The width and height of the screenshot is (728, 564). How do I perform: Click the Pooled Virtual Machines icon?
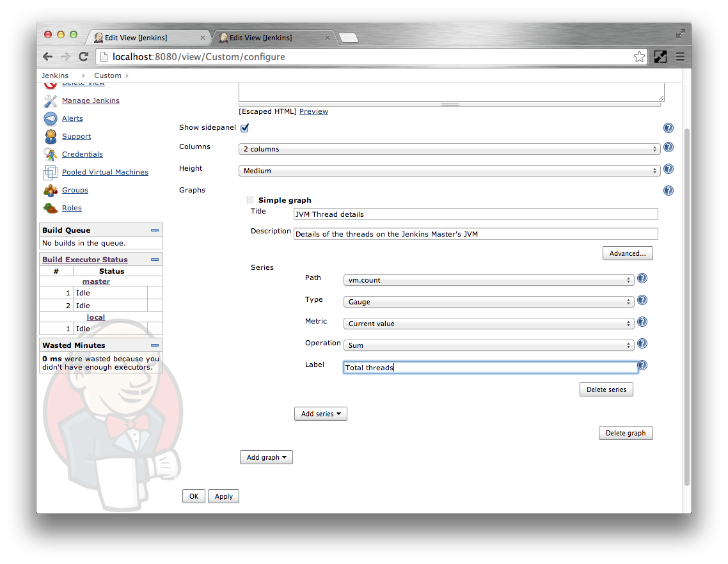click(50, 172)
